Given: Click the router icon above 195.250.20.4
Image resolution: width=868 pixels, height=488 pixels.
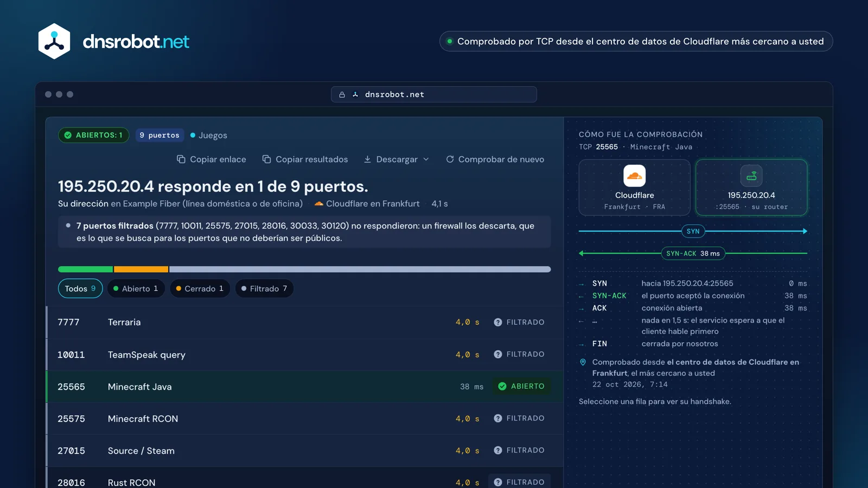Looking at the screenshot, I should click(x=751, y=176).
